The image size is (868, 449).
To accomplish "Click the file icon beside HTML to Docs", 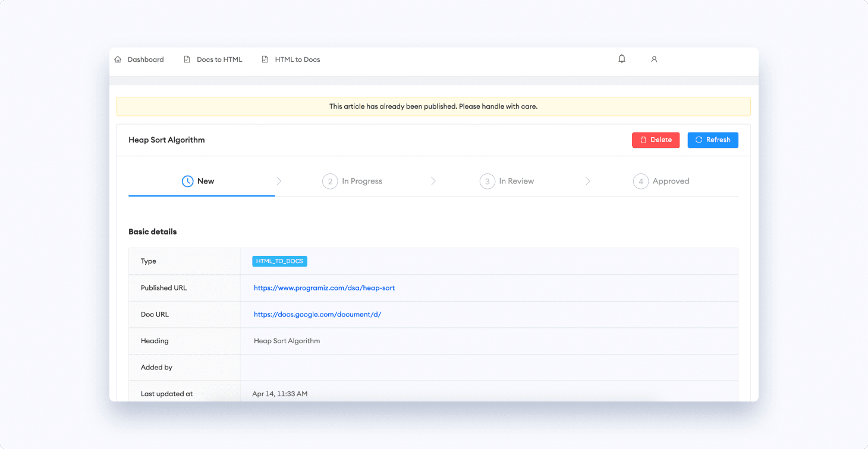I will pos(265,59).
